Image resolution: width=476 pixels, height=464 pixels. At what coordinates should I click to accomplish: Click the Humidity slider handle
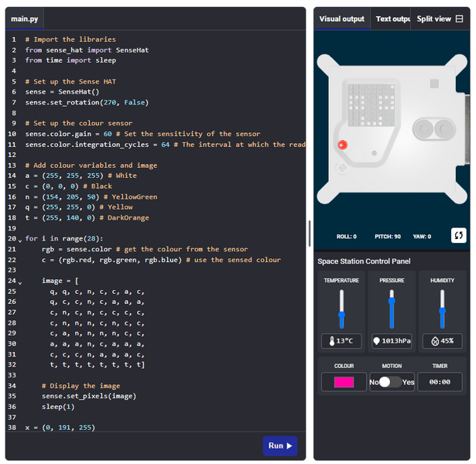pos(442,311)
